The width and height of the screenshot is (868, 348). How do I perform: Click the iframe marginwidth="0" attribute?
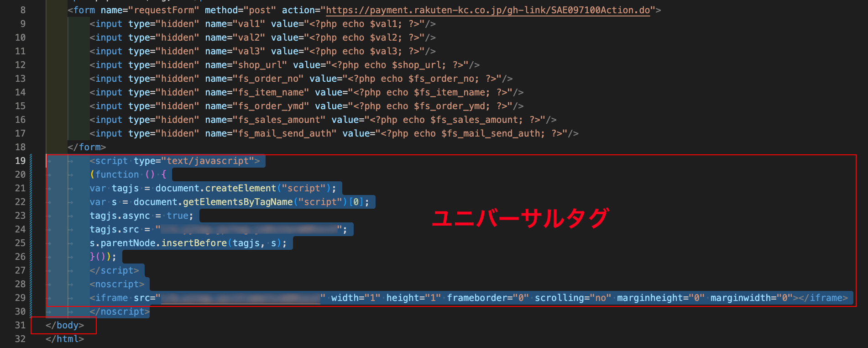752,298
